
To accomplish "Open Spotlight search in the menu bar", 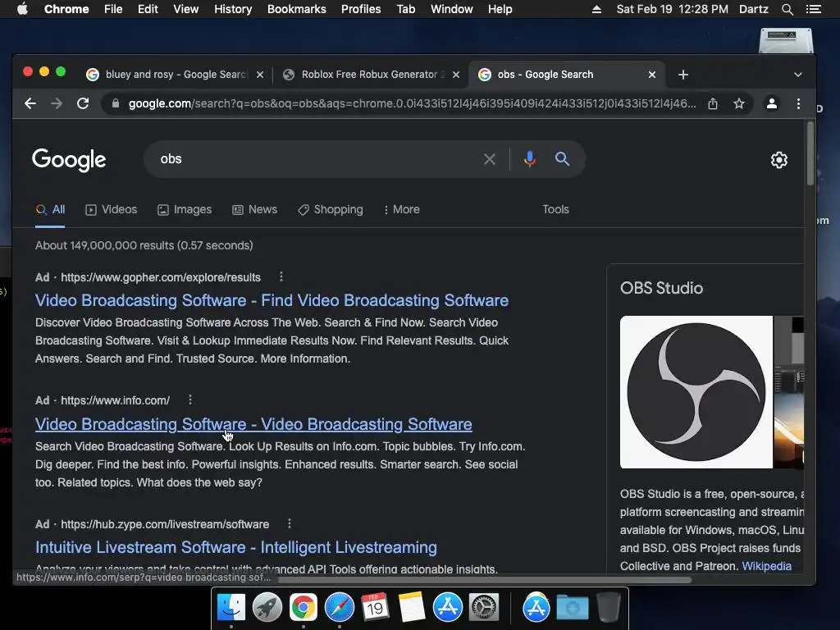I will 787,9.
